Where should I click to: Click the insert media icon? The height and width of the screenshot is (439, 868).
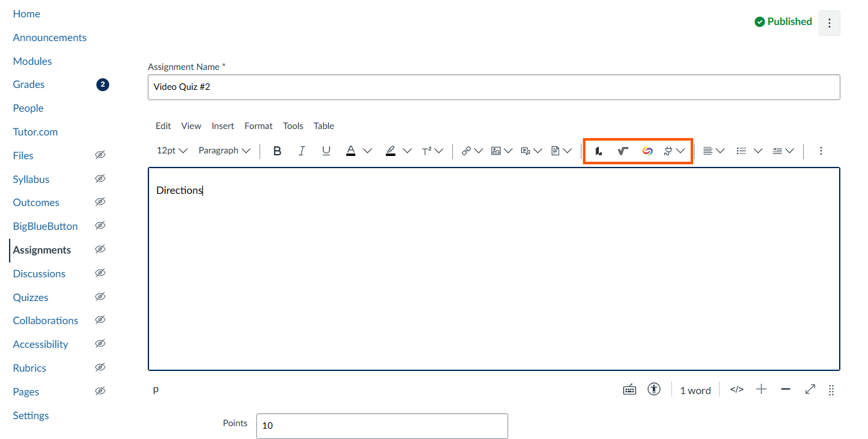526,151
